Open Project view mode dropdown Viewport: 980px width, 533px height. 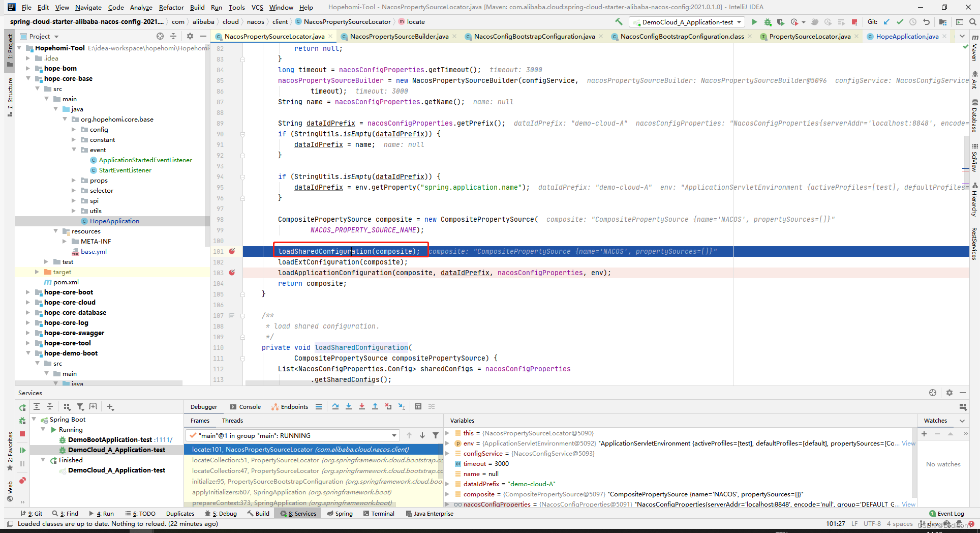[56, 37]
